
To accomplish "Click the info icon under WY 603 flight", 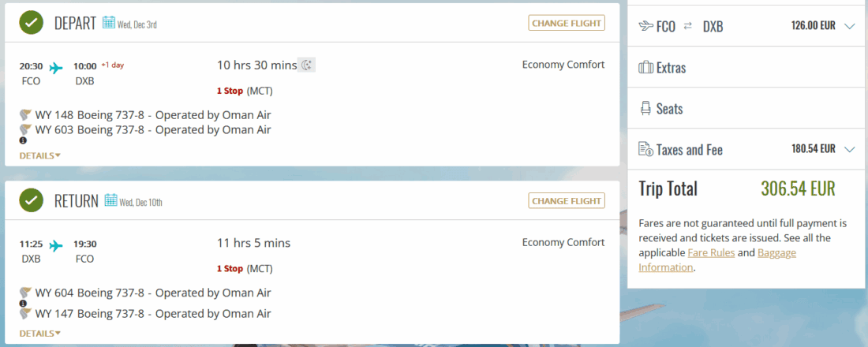I will coord(23,140).
